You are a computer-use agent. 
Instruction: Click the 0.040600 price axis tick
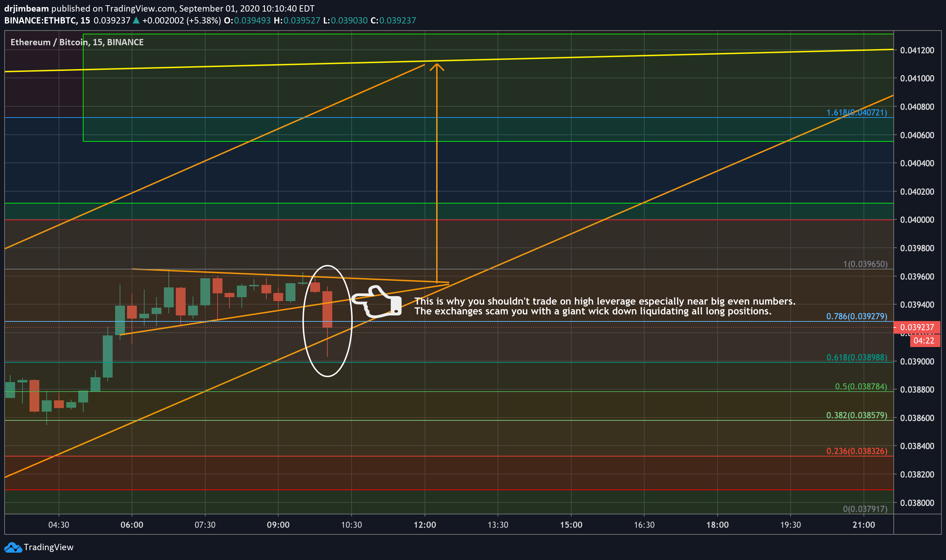point(917,135)
